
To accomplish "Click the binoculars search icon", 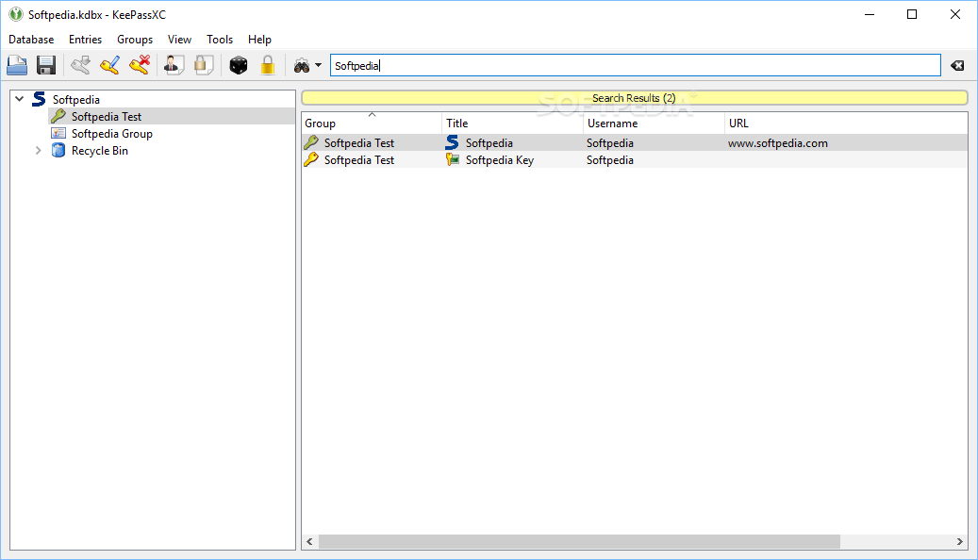I will (x=302, y=65).
